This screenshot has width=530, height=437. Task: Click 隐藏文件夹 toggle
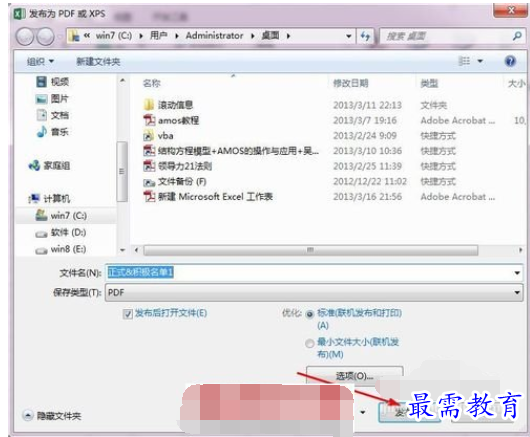pos(52,416)
